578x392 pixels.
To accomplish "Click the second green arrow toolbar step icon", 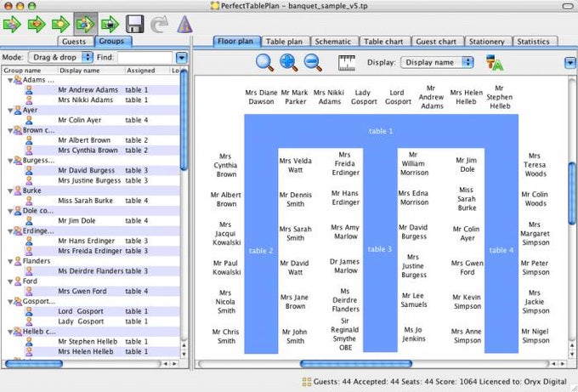I will point(37,25).
